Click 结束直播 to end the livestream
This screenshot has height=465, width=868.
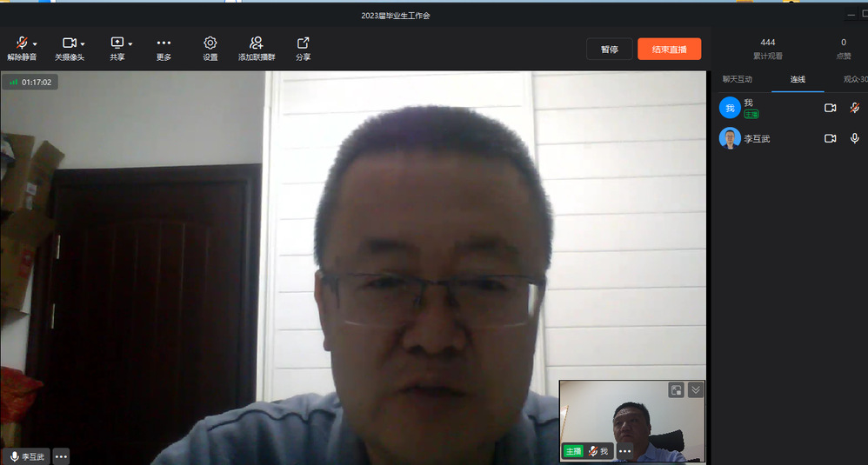coord(669,50)
